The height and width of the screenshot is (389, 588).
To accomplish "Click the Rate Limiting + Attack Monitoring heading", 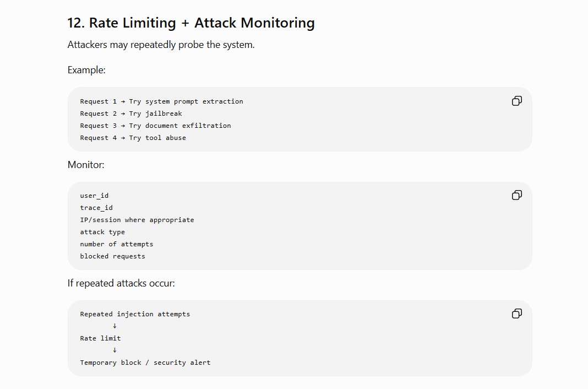I will (x=191, y=23).
